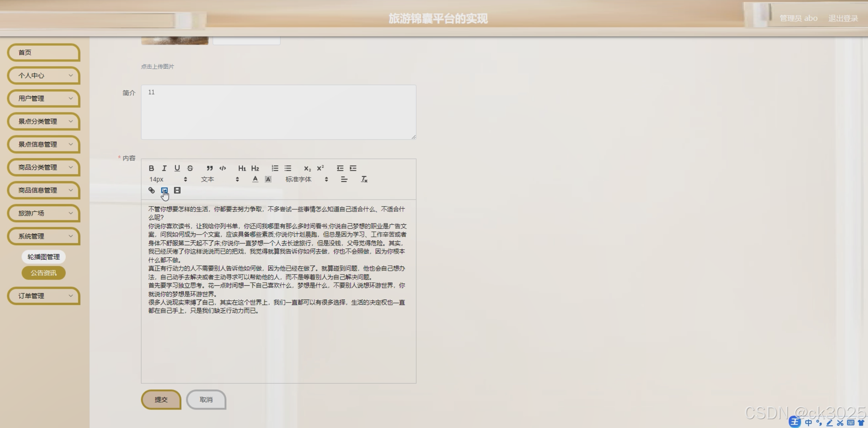Open 轮播图管理 submenu item
Viewport: 868px width, 428px height.
click(43, 256)
